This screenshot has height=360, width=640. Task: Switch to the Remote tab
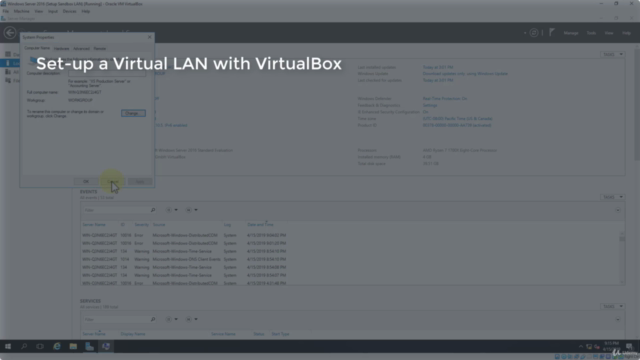(x=100, y=49)
